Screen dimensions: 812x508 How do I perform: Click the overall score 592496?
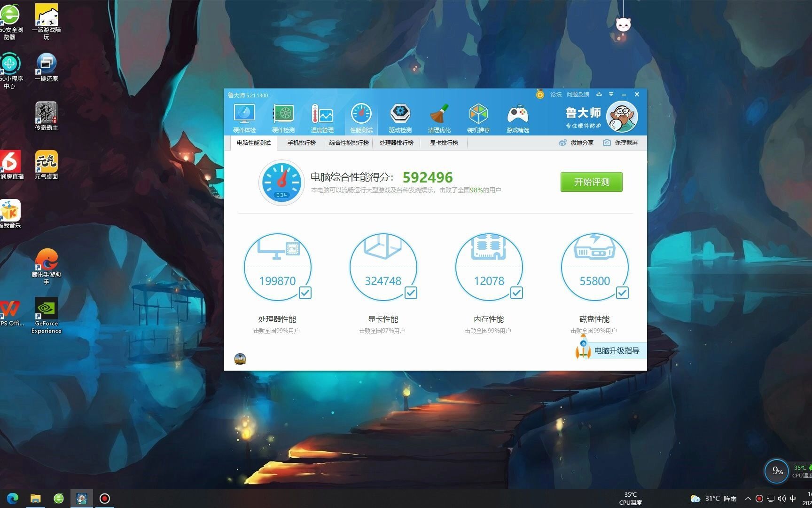(x=428, y=177)
